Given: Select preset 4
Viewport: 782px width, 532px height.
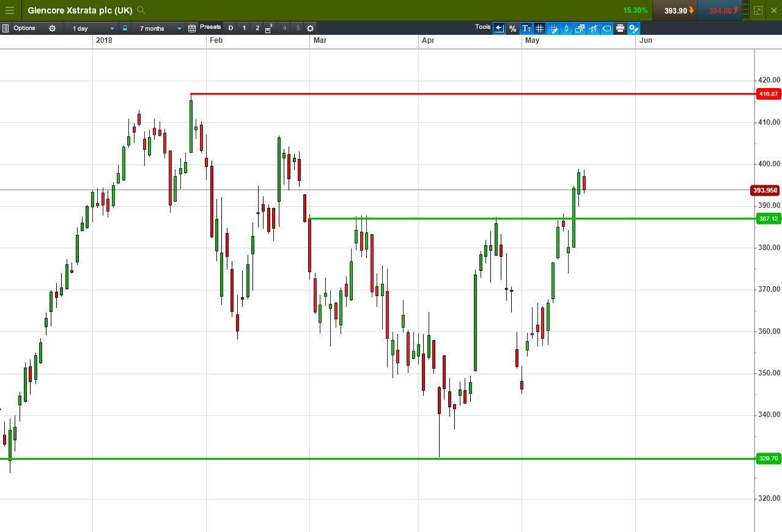Looking at the screenshot, I should (284, 28).
